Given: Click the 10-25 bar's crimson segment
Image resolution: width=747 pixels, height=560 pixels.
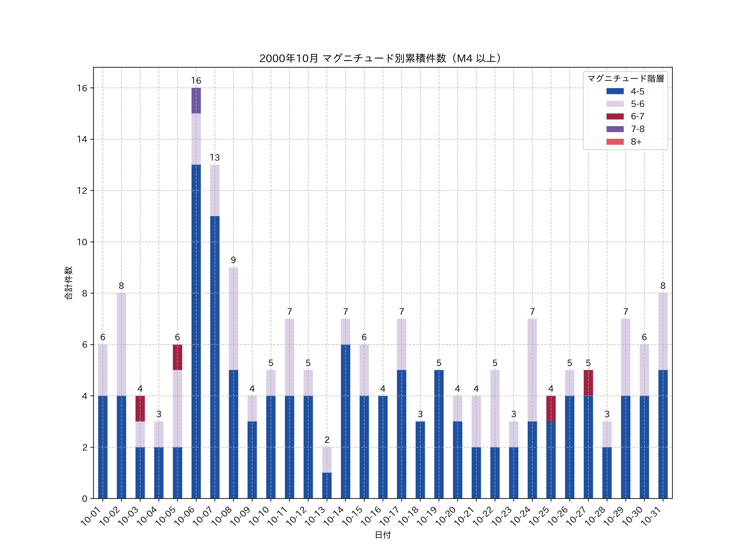Looking at the screenshot, I should (x=551, y=408).
